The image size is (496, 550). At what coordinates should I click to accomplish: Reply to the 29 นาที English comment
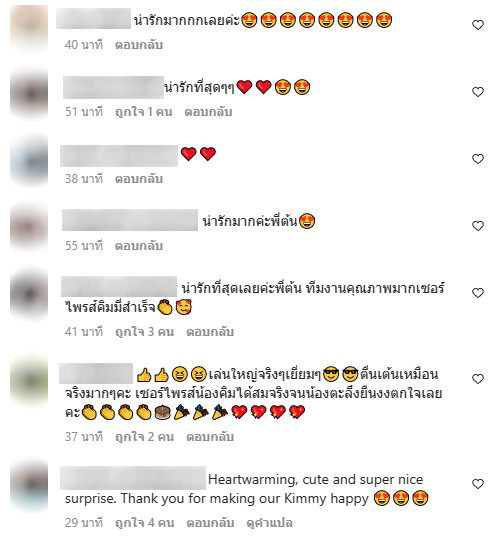click(x=210, y=523)
